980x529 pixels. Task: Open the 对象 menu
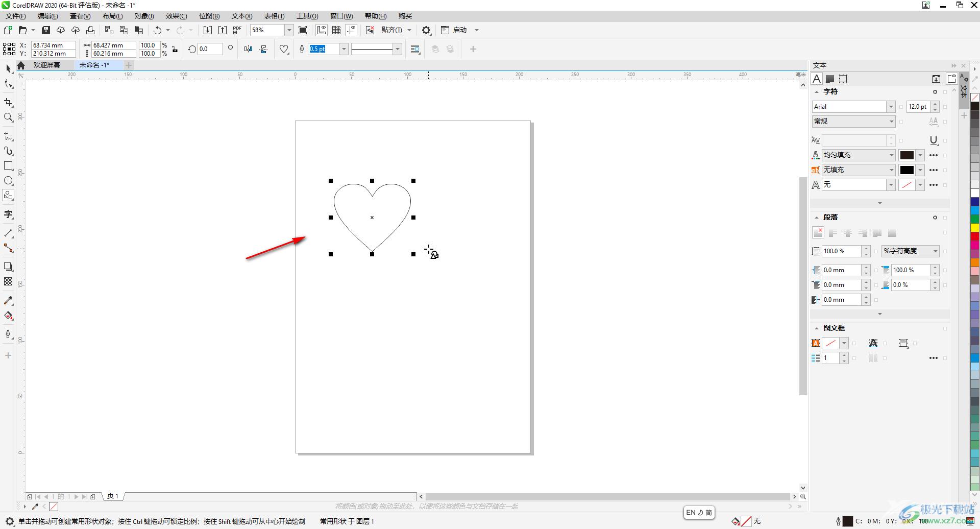pyautogui.click(x=144, y=16)
